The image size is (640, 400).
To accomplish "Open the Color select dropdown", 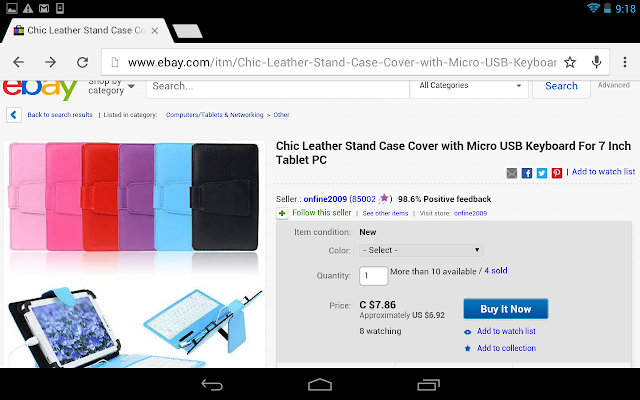I will (421, 250).
